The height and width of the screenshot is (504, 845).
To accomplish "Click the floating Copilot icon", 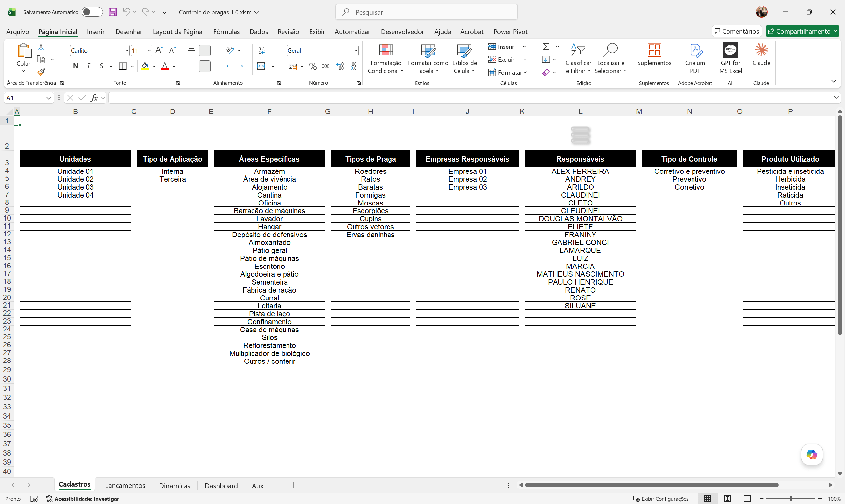I will (812, 455).
